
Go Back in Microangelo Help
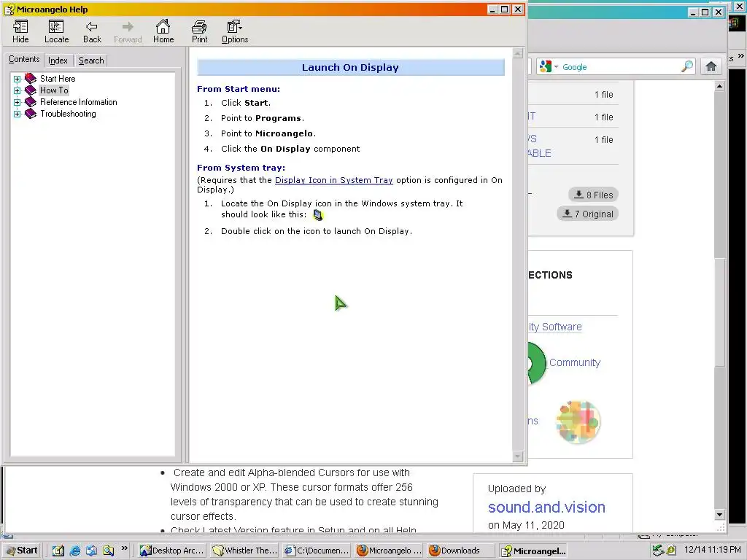pos(92,31)
